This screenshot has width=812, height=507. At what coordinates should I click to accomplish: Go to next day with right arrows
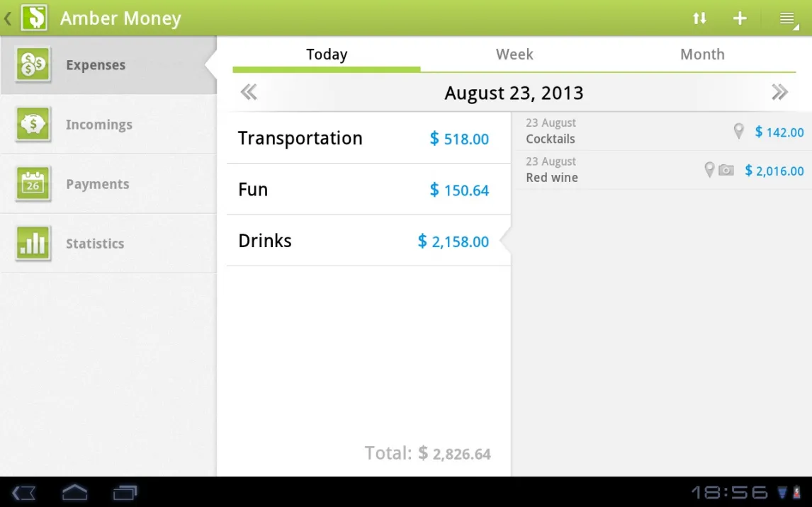(779, 93)
